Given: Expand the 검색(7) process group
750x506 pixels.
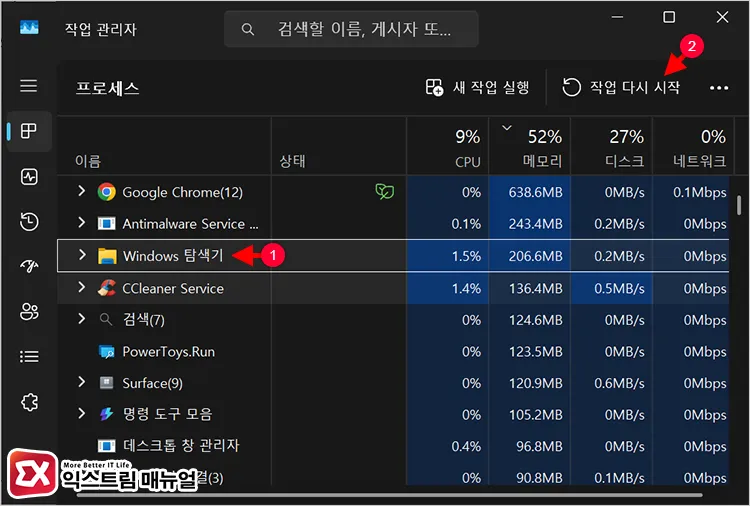Looking at the screenshot, I should pyautogui.click(x=82, y=319).
